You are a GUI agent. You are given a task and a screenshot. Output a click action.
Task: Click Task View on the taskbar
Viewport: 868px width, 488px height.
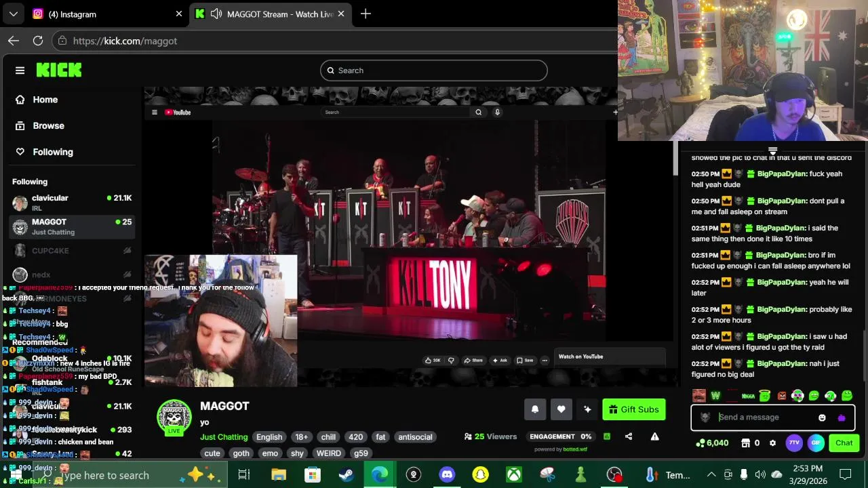point(244,474)
